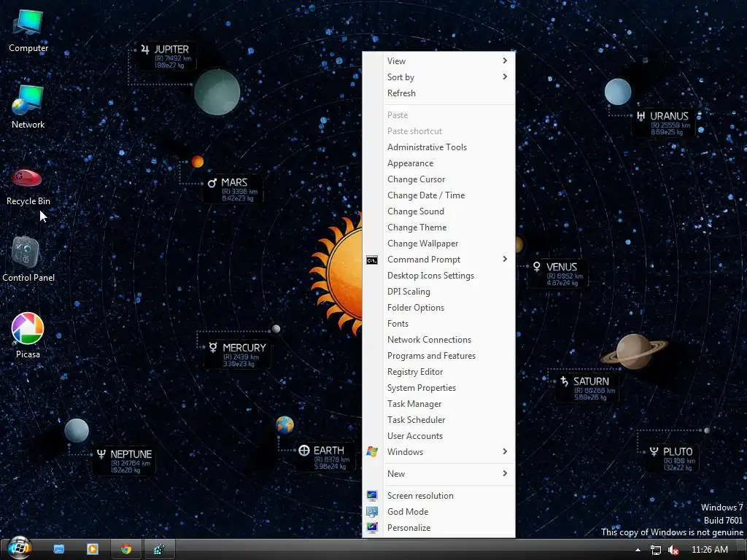Open Windows Explorer from the taskbar
The image size is (747, 560).
pos(59,550)
